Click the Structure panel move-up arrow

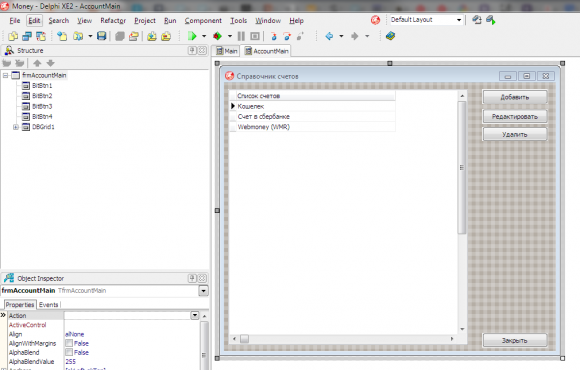click(x=37, y=63)
